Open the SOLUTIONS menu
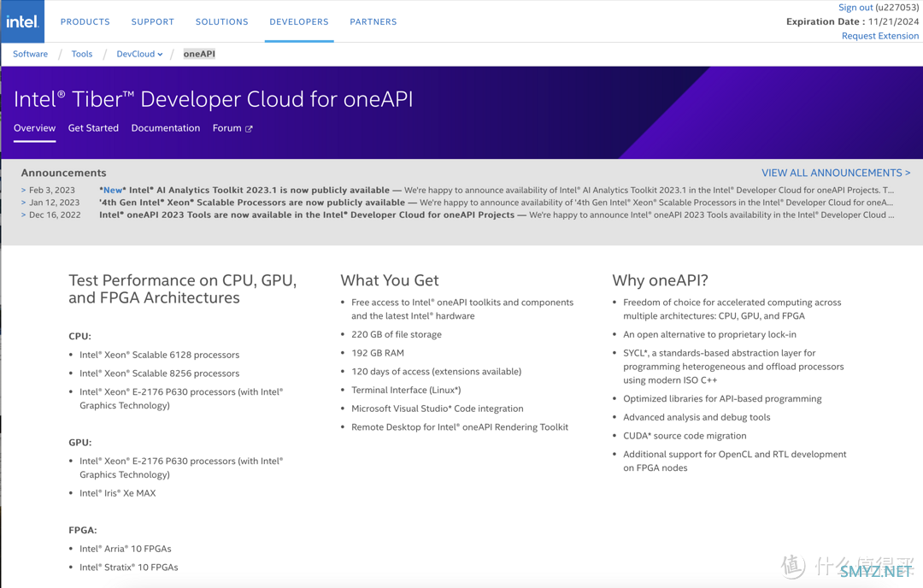This screenshot has height=588, width=923. click(222, 21)
